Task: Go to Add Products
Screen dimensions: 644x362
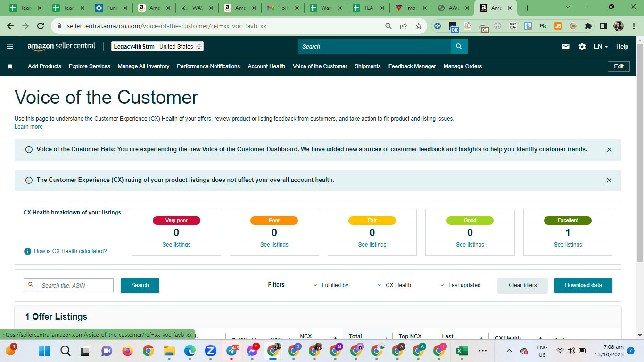Action: click(x=44, y=66)
